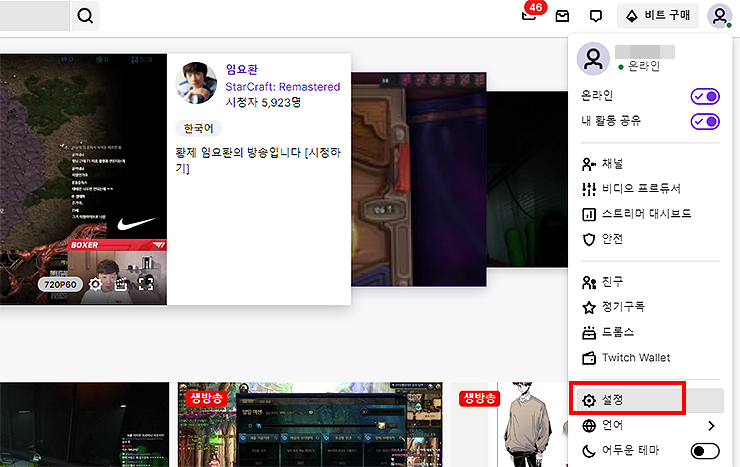Open the whispers chat bubble icon
This screenshot has width=740, height=467.
pos(596,16)
